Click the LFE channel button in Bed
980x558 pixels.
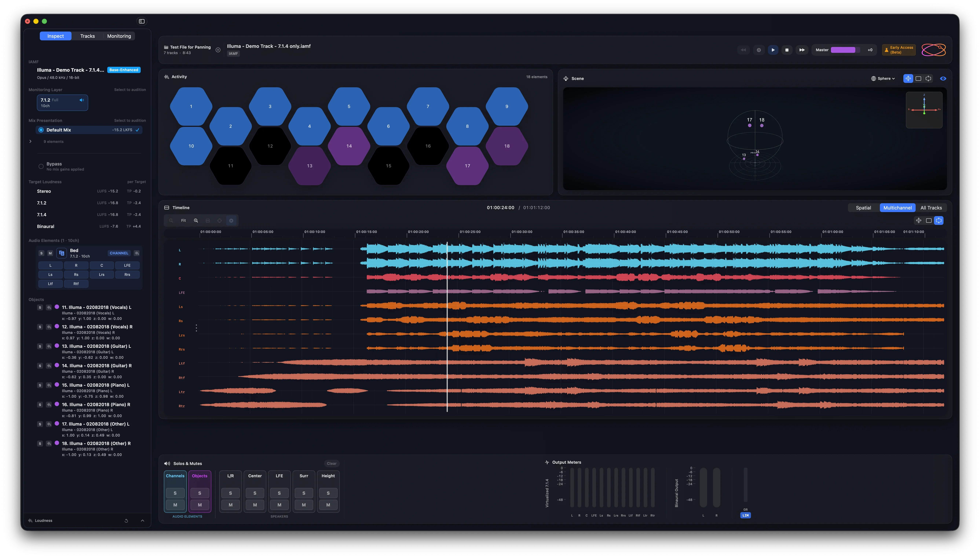[127, 266]
